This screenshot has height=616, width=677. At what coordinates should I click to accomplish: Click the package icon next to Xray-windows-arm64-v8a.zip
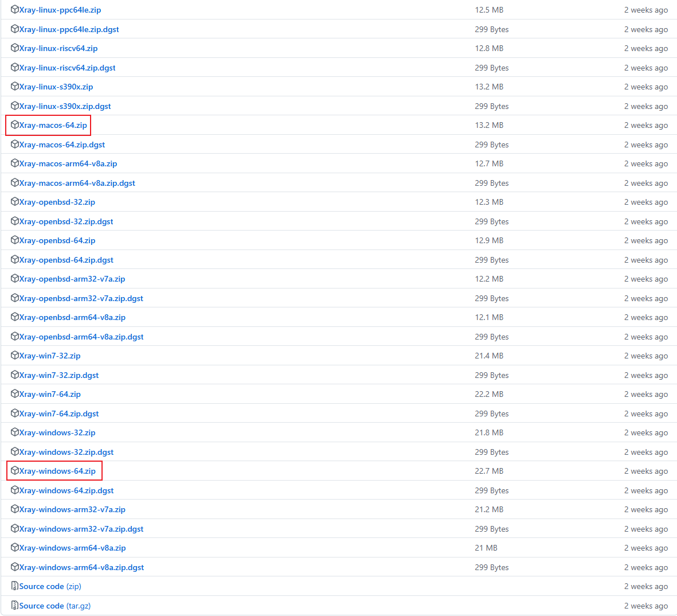15,548
